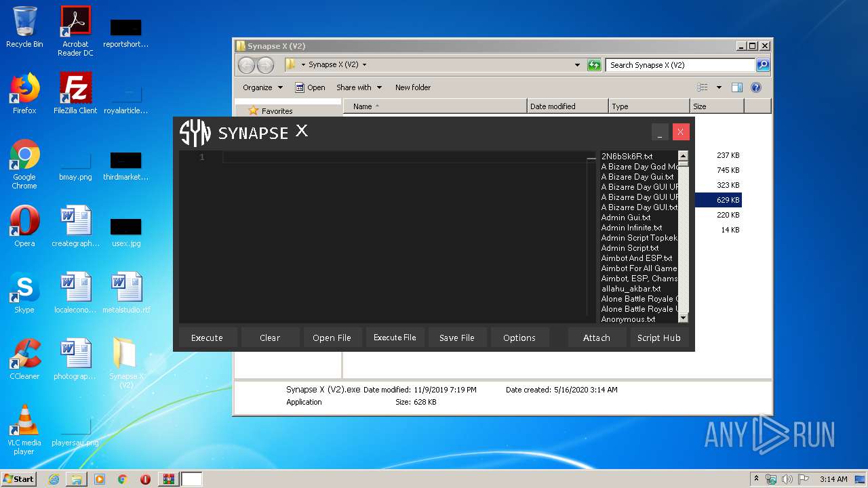
Task: Click the script list scroll down arrow
Action: [683, 318]
